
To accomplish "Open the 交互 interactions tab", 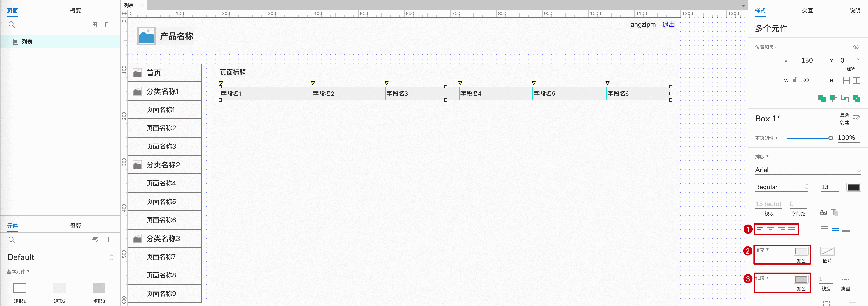I will click(x=807, y=10).
